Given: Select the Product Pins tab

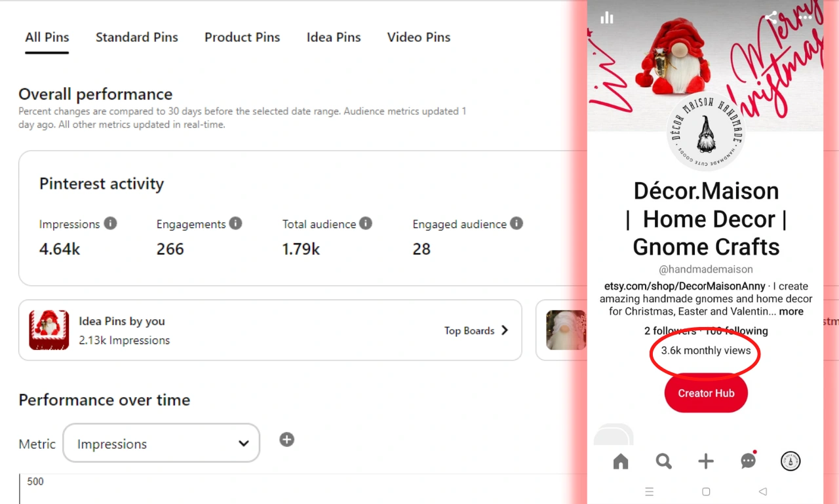Looking at the screenshot, I should point(242,37).
